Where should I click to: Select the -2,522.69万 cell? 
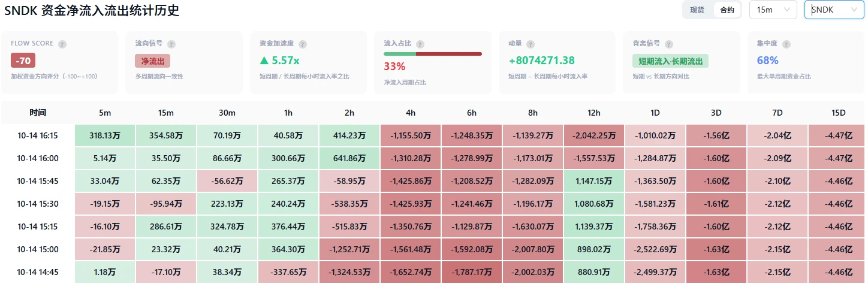[x=655, y=249]
